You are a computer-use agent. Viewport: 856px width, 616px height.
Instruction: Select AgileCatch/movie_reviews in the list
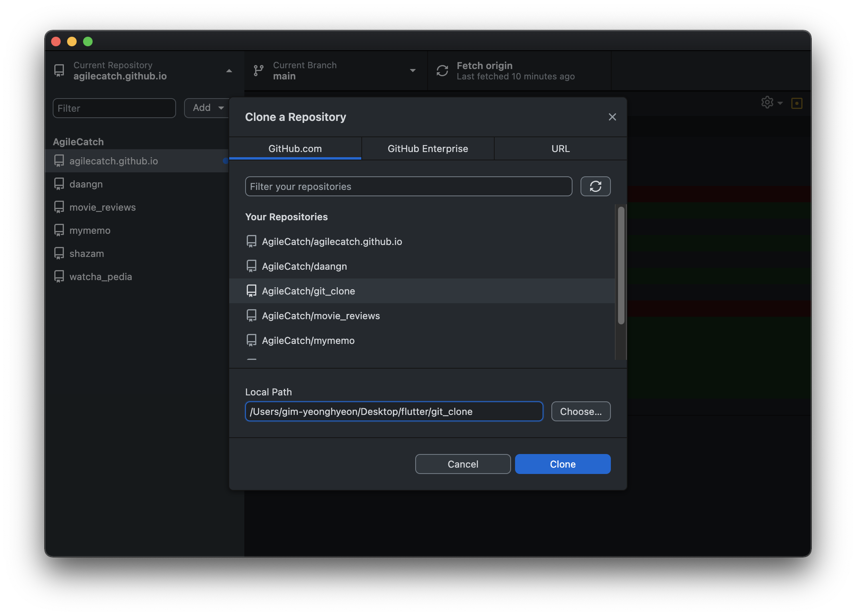click(x=422, y=316)
